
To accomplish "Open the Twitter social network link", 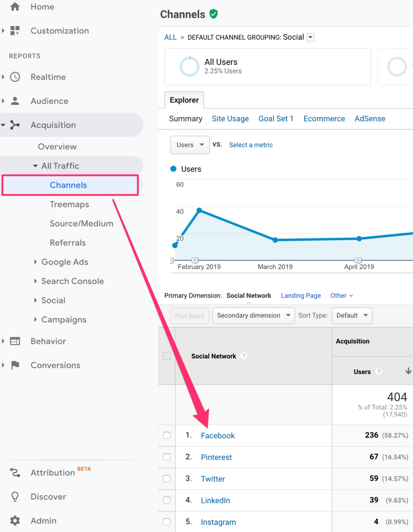I will click(213, 479).
